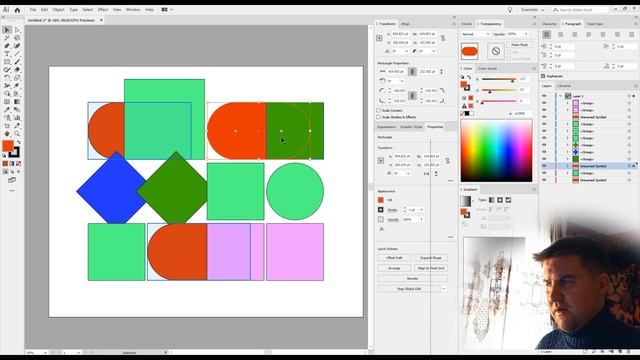640x360 pixels.
Task: Click the Recolor button
Action: 412,278
